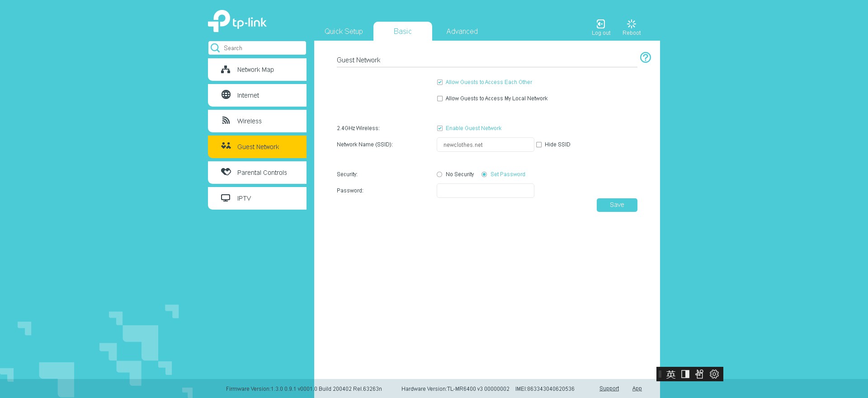Viewport: 868px width, 398px height.
Task: Click the Guest Network page heading
Action: (x=359, y=60)
